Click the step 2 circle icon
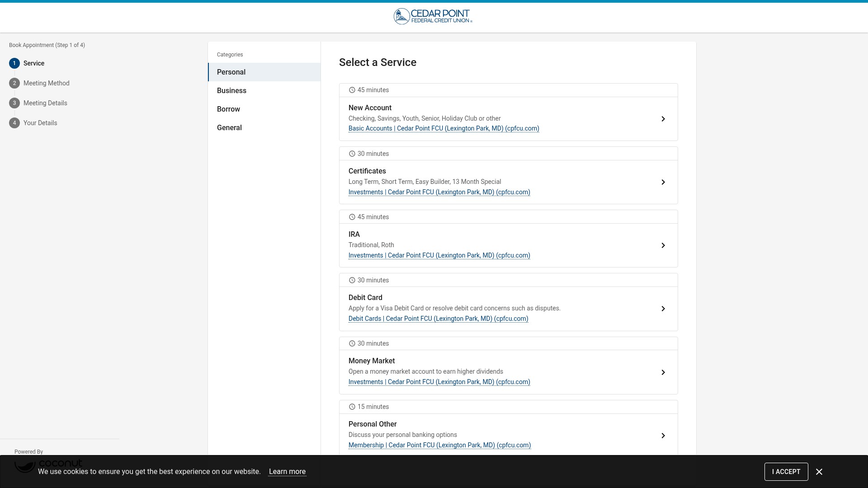The height and width of the screenshot is (488, 868). 14,83
